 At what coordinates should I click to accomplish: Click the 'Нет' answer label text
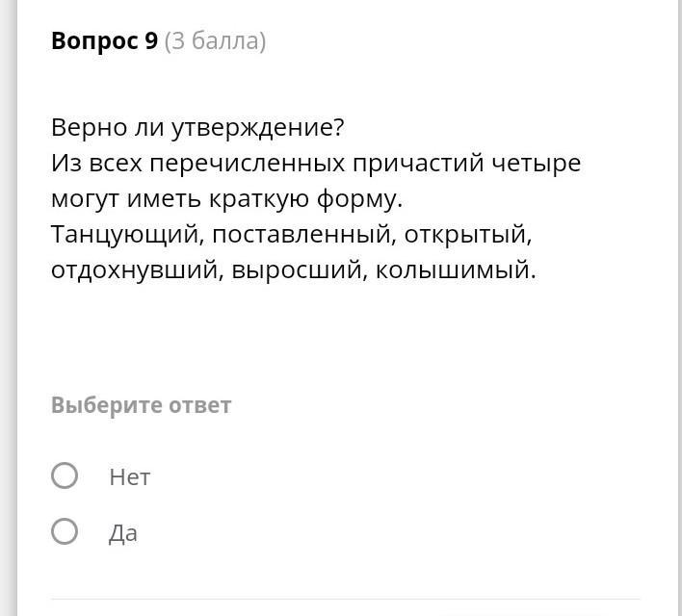point(130,477)
